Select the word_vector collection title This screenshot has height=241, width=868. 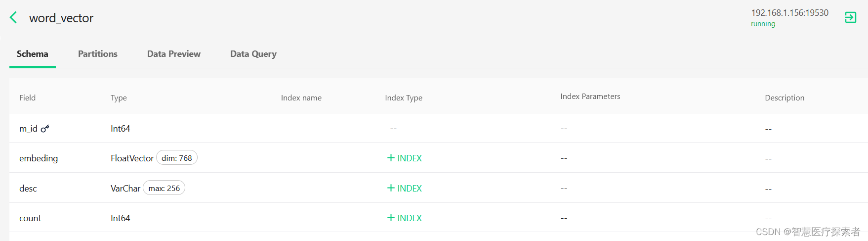coord(61,18)
